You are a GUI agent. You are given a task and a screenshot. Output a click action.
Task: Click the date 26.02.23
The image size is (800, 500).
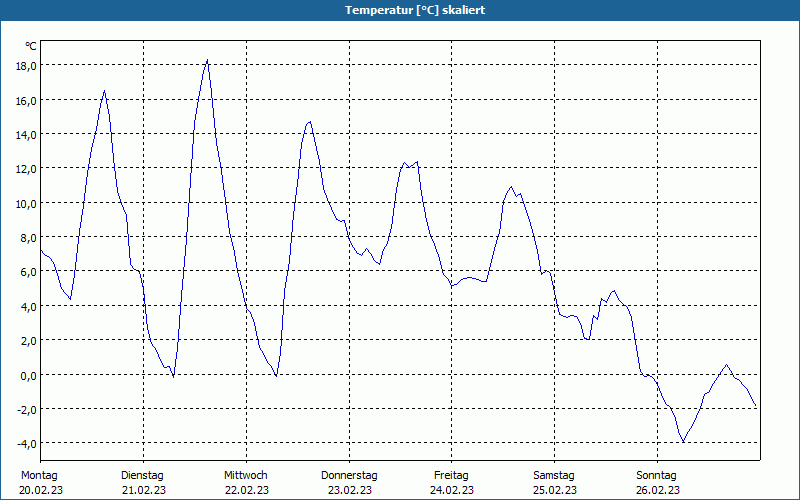click(x=658, y=490)
